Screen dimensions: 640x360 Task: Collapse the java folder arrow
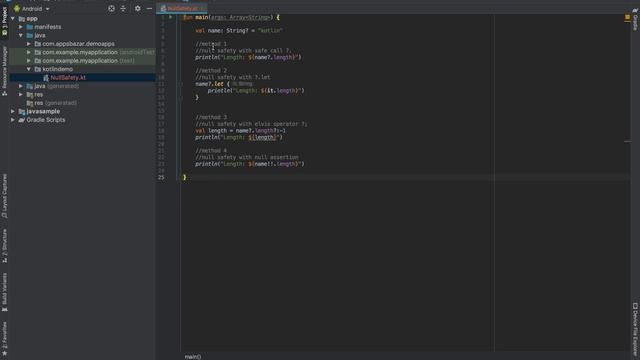pos(21,36)
